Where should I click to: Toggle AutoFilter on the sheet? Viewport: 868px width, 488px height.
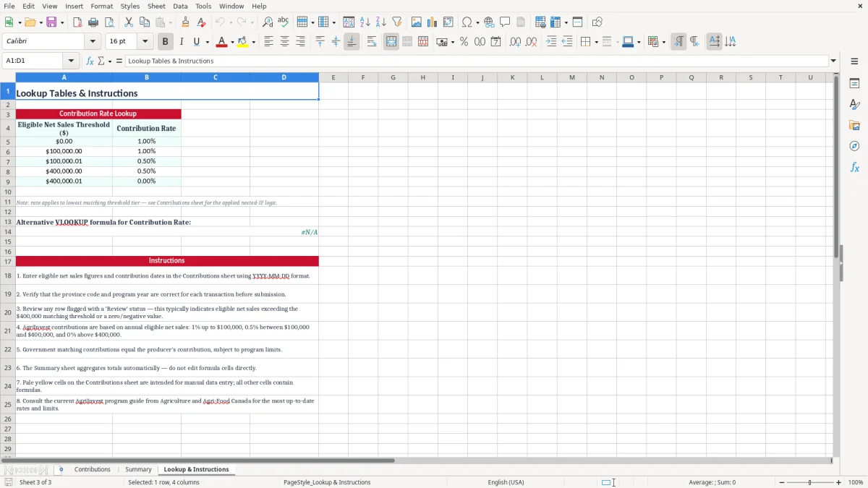[x=396, y=22]
